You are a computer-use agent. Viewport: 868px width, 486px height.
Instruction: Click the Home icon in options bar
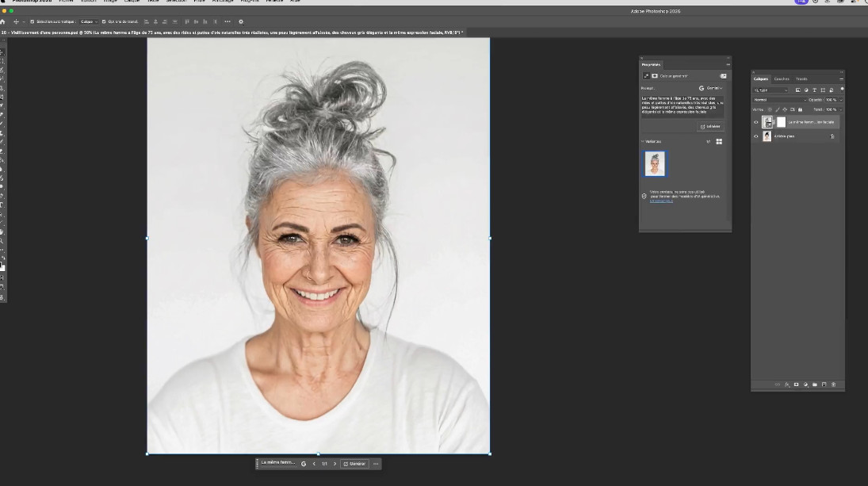click(x=3, y=21)
